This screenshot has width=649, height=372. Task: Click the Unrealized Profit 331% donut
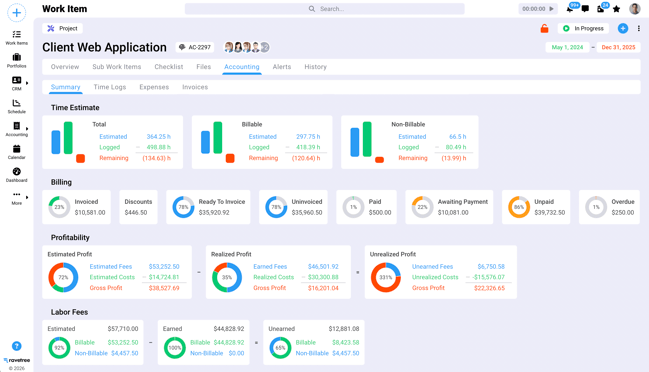pyautogui.click(x=385, y=277)
